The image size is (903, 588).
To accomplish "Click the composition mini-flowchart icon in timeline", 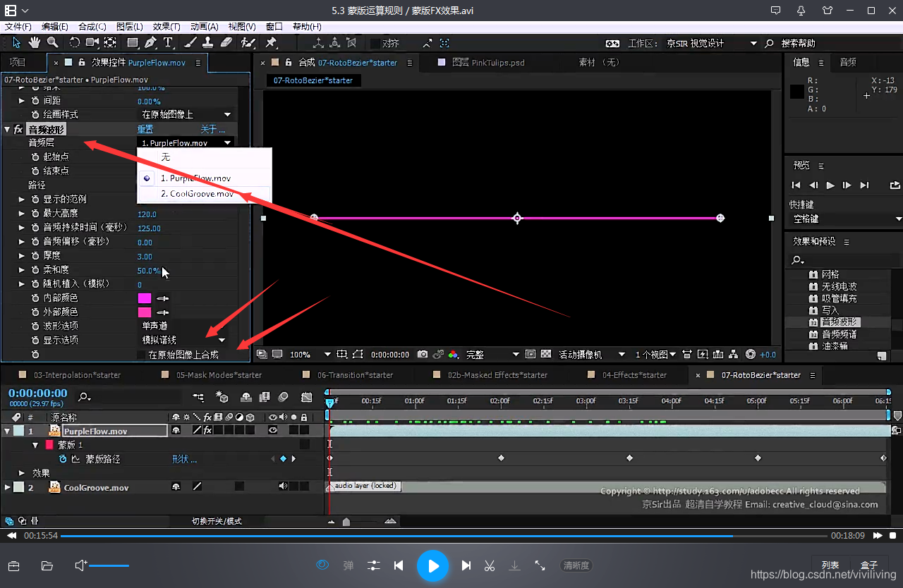I will pyautogui.click(x=198, y=398).
